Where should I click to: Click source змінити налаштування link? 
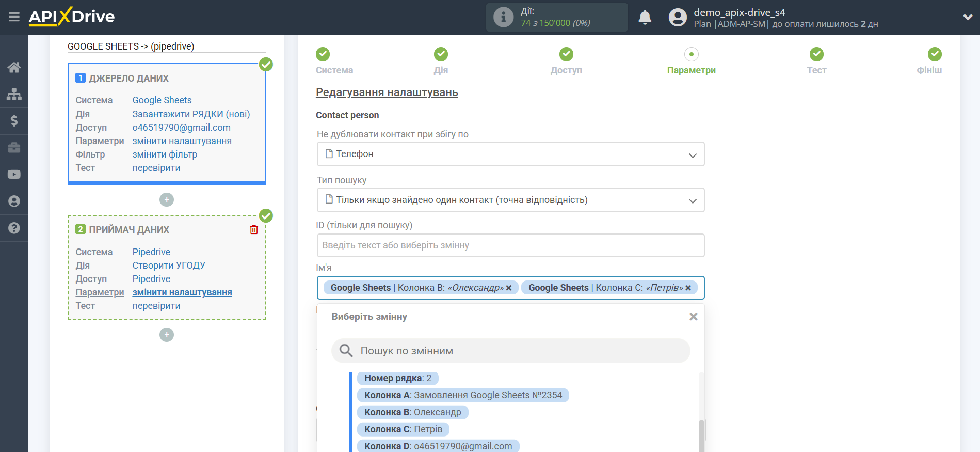[x=182, y=141]
